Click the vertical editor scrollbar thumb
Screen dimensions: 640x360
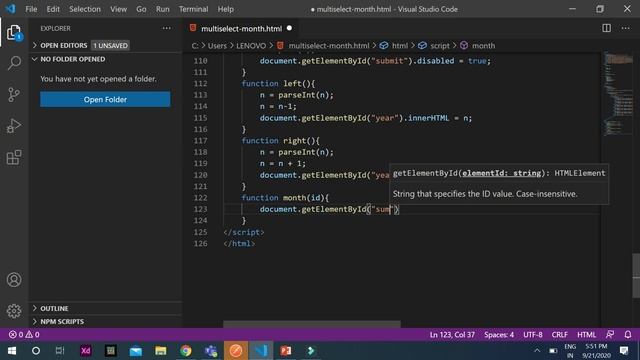(636, 276)
